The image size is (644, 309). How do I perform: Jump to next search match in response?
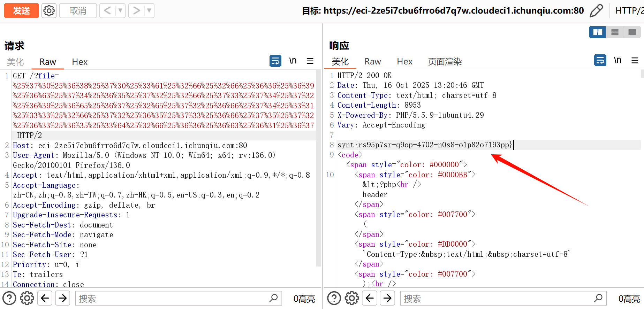pyautogui.click(x=387, y=299)
